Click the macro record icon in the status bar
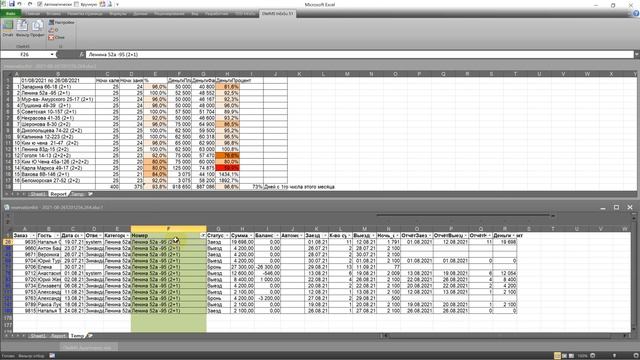 (52, 356)
